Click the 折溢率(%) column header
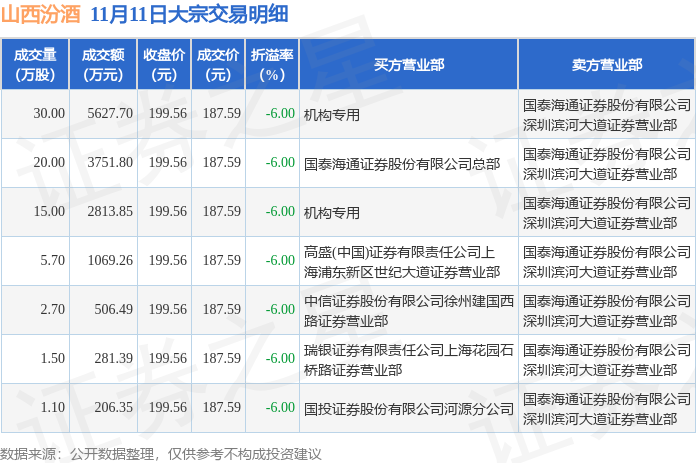This screenshot has width=696, height=463. click(272, 64)
